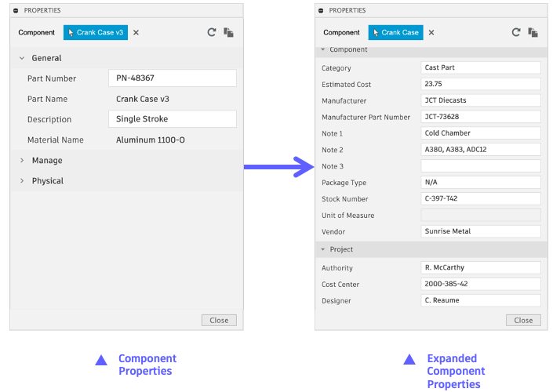Click the copy properties icon in right panel
553x392 pixels.
[x=533, y=32]
